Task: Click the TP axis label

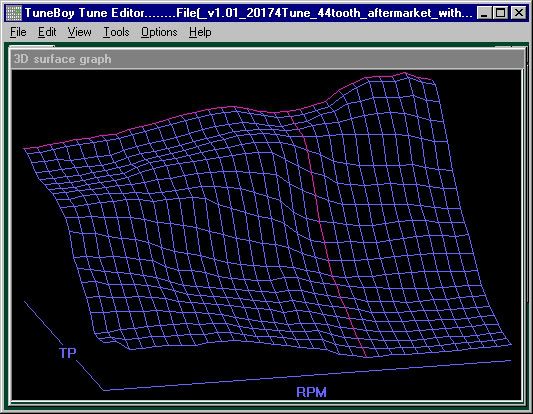Action: coord(68,353)
